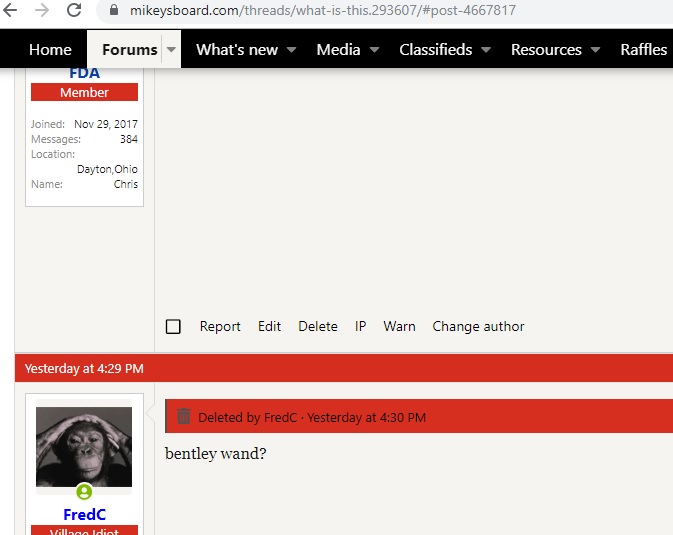Click the trash icon on the deleted post
673x535 pixels.
[x=183, y=417]
